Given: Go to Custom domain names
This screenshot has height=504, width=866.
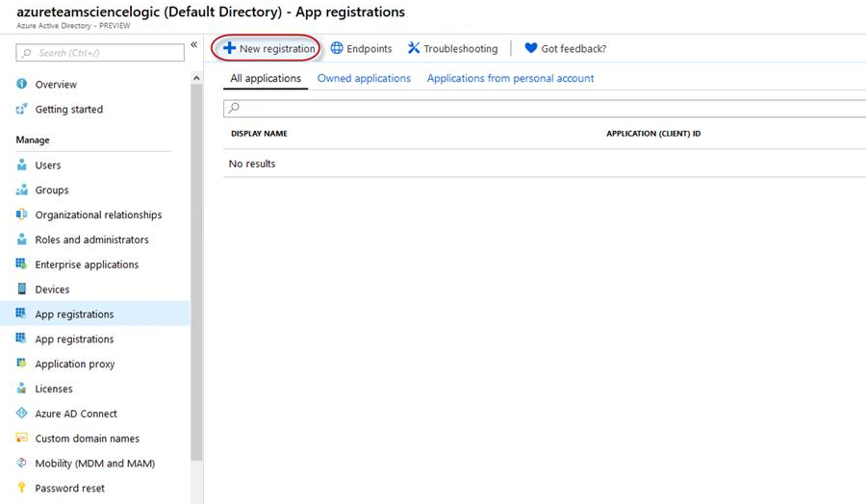Looking at the screenshot, I should click(87, 439).
